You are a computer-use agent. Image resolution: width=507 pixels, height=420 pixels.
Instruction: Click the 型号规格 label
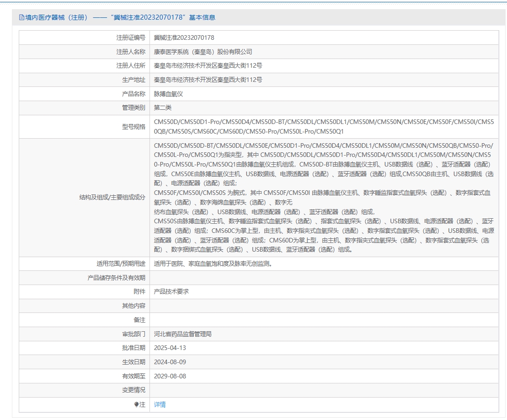(x=134, y=127)
